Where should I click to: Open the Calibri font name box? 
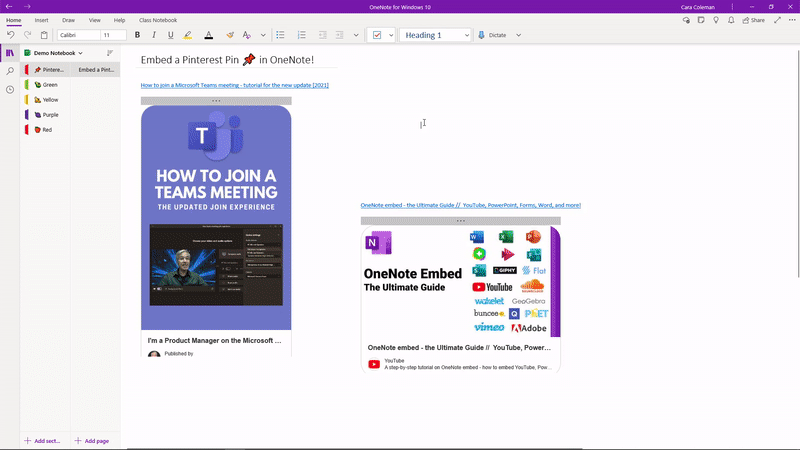coord(77,35)
